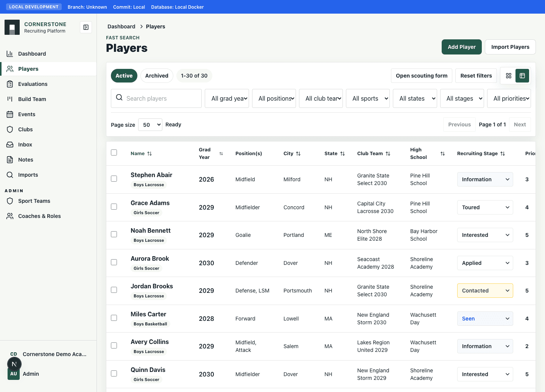Image resolution: width=545 pixels, height=392 pixels.
Task: Click the Next page button
Action: tap(520, 124)
